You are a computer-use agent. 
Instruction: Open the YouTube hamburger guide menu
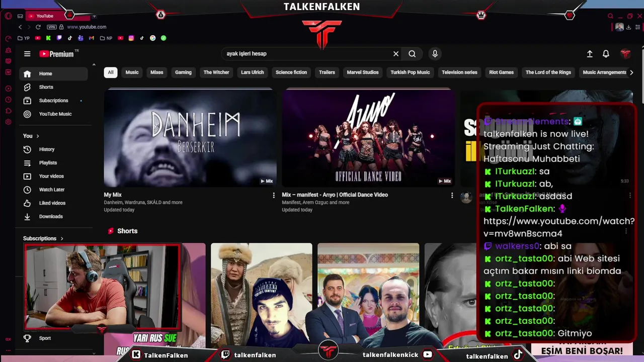tap(27, 54)
